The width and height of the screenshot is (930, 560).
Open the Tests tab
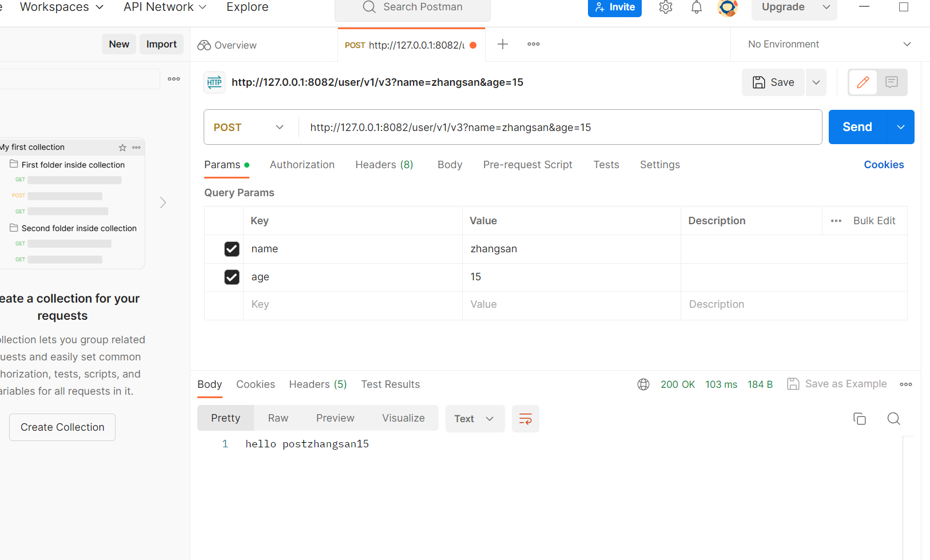(606, 165)
